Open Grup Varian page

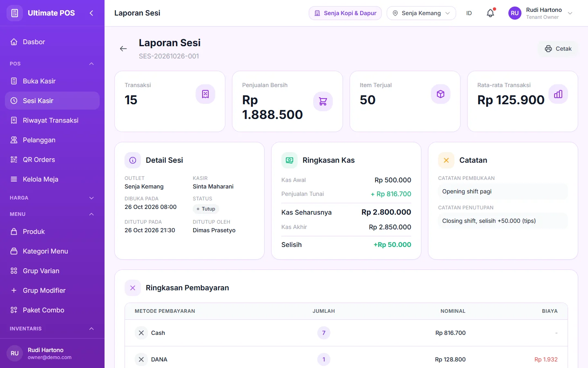pos(52,271)
